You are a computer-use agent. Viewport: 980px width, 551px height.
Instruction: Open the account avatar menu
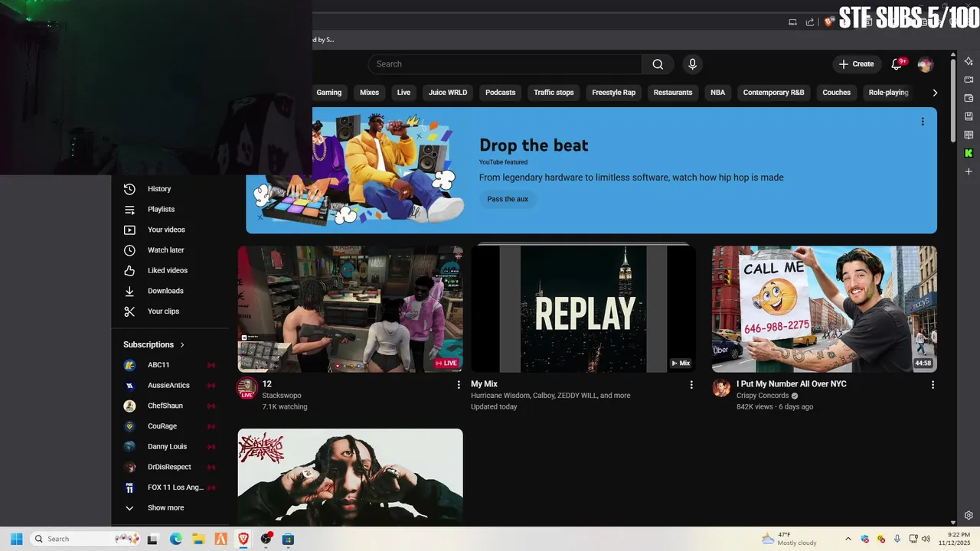click(925, 64)
